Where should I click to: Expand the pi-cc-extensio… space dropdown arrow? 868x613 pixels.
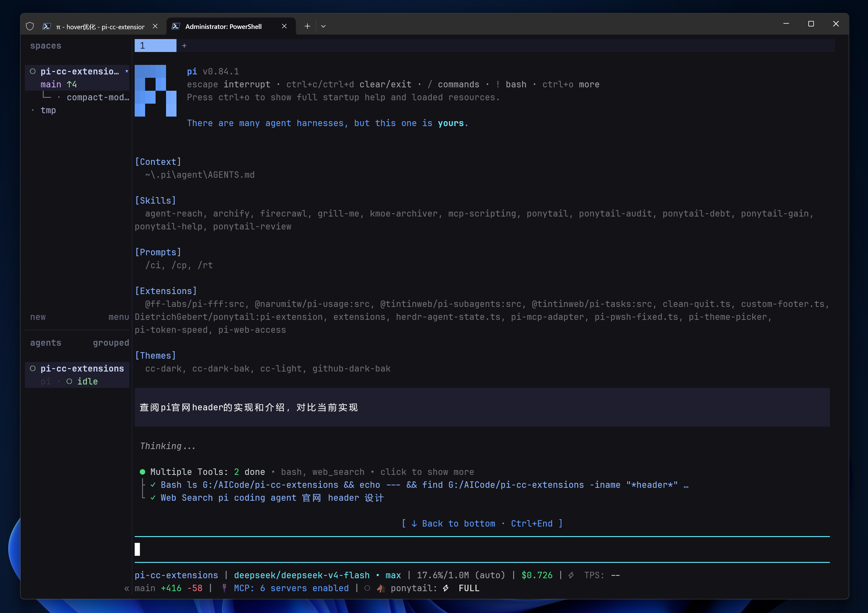tap(127, 71)
